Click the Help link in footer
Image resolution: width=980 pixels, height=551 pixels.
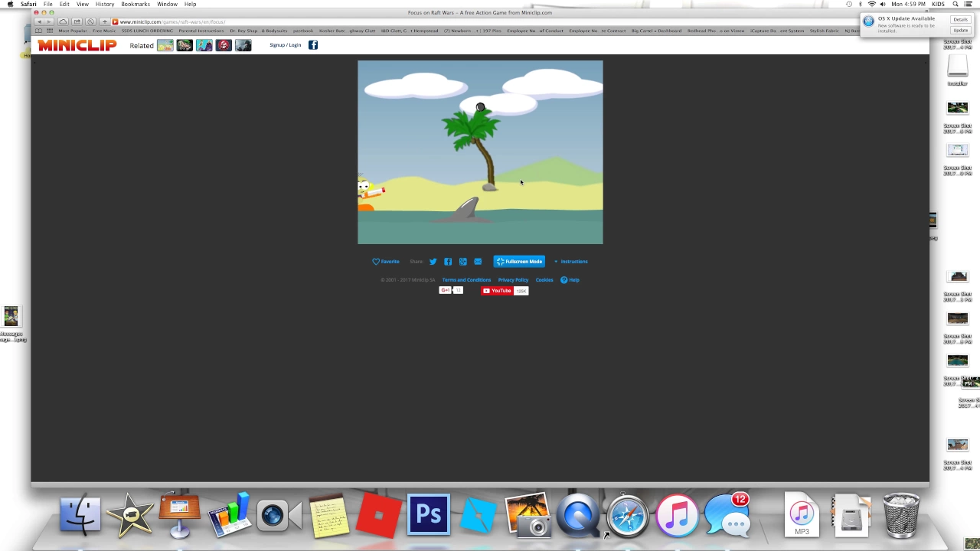pyautogui.click(x=570, y=280)
